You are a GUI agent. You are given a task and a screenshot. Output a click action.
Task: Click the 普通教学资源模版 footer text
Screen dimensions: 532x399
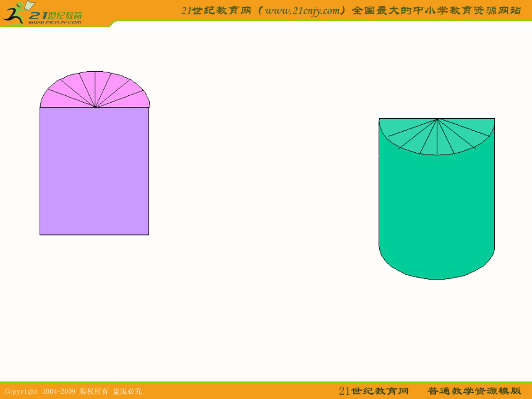[x=474, y=391]
